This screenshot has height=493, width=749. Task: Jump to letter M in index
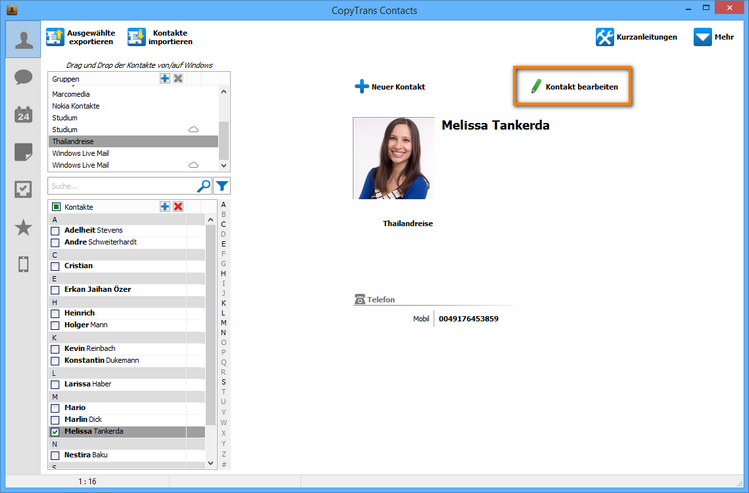[223, 323]
